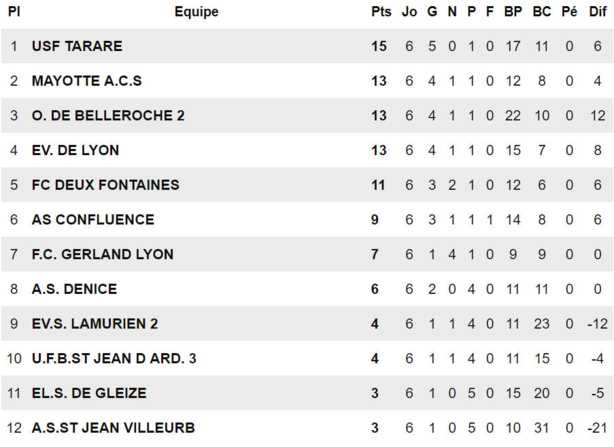
Task: Click EV. DE LYON team name
Action: click(x=75, y=150)
